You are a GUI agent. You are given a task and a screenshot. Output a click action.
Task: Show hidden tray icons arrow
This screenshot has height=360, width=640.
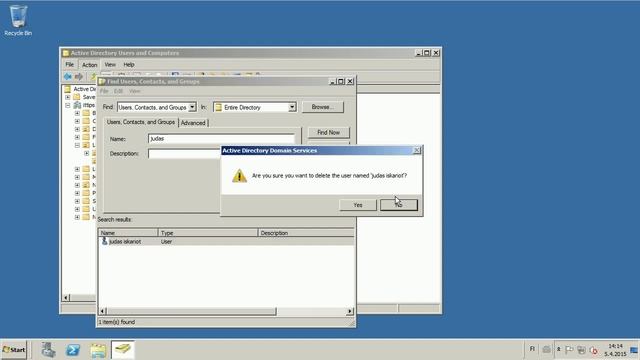pos(558,349)
